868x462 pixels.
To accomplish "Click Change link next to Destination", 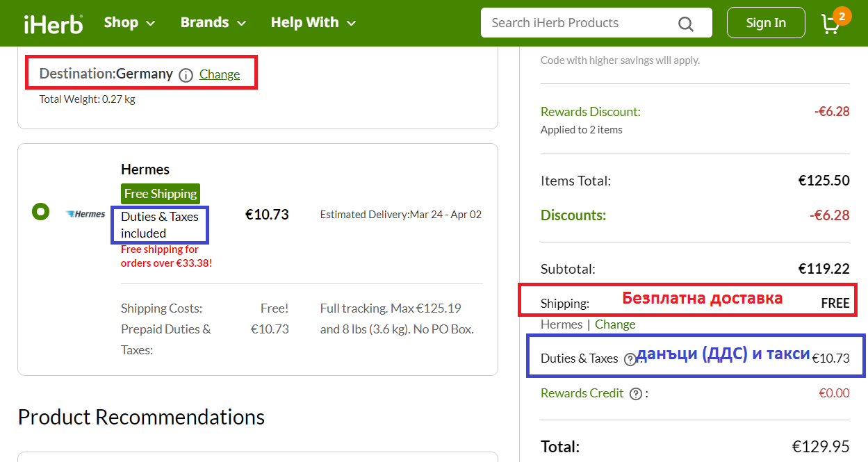I will tap(220, 74).
